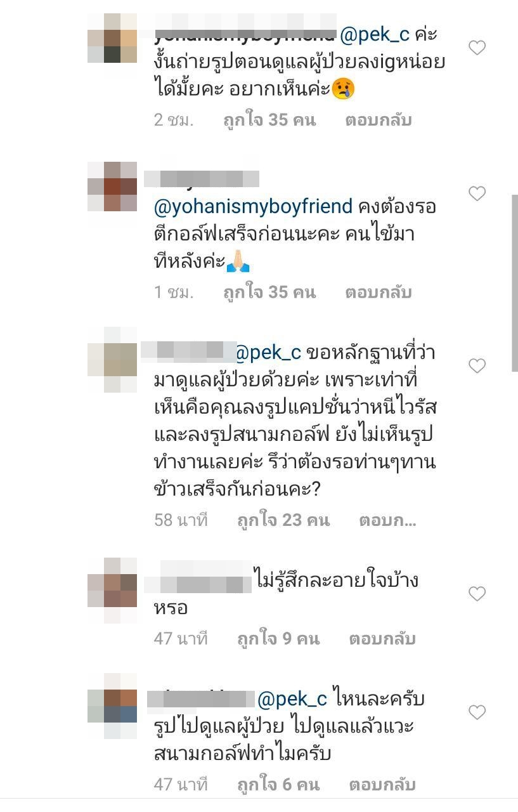Viewport: 518px width, 812px height.
Task: Like the comment starting with ขอหลักฐาน
Action: pos(477,365)
